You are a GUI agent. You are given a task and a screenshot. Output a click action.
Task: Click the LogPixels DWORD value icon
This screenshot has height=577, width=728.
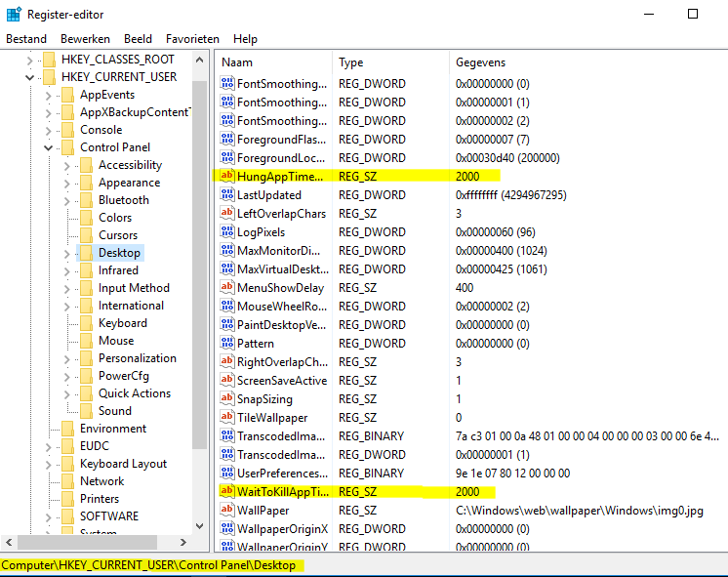tap(227, 232)
